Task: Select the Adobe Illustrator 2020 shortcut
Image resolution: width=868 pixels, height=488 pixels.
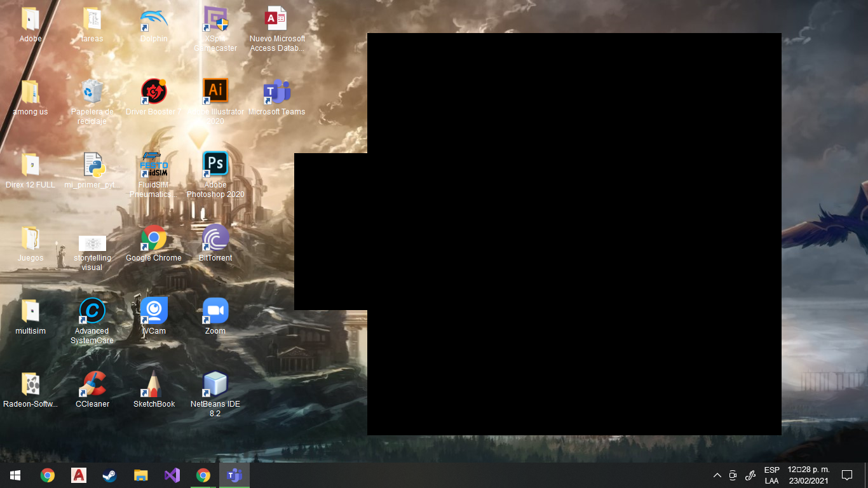Action: click(215, 103)
